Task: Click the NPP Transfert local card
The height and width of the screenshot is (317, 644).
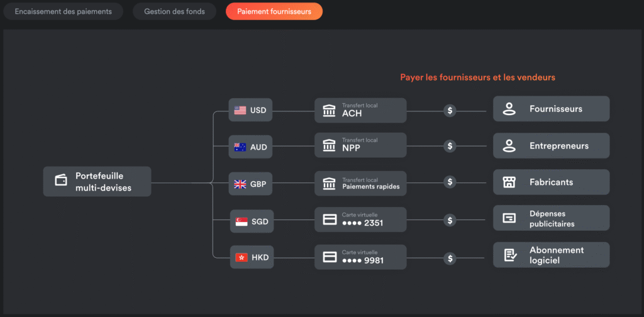Action: (x=360, y=145)
